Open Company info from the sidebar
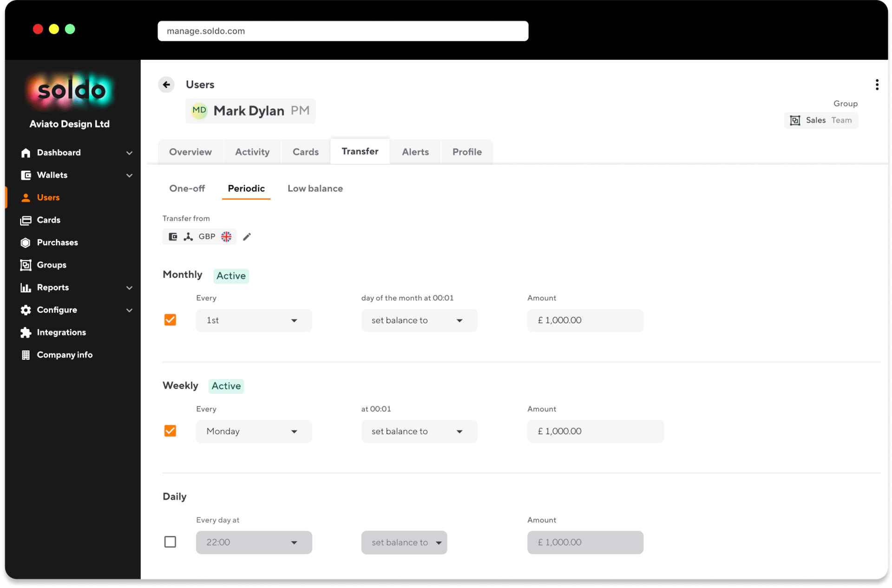The width and height of the screenshot is (892, 588). tap(65, 355)
